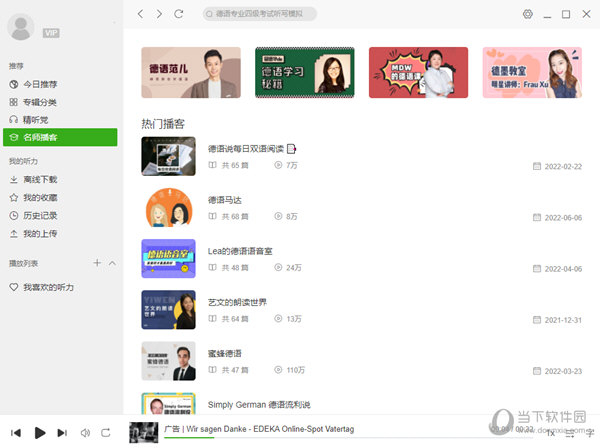Image resolution: width=600 pixels, height=448 pixels.
Task: Refresh the page with reload icon
Action: pos(179,14)
